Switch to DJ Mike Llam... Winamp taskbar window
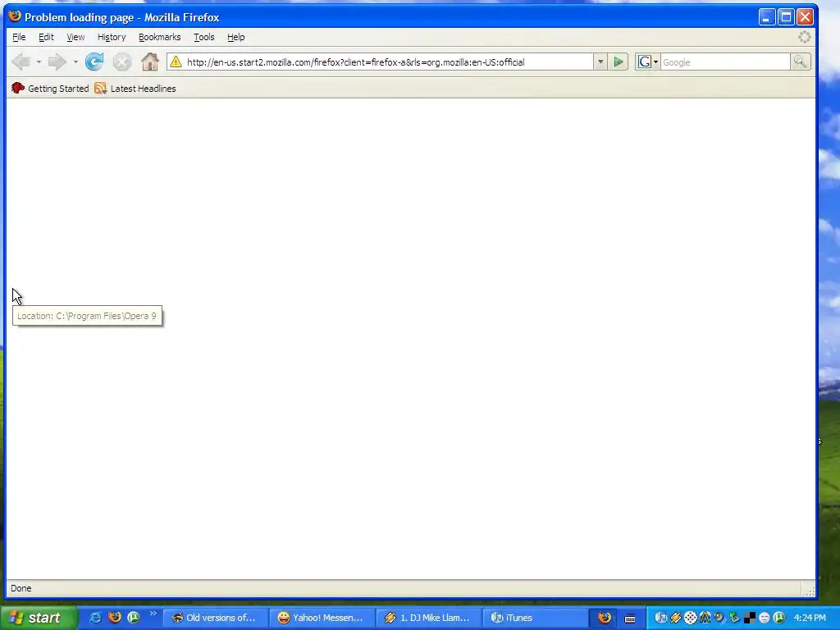 pos(428,618)
